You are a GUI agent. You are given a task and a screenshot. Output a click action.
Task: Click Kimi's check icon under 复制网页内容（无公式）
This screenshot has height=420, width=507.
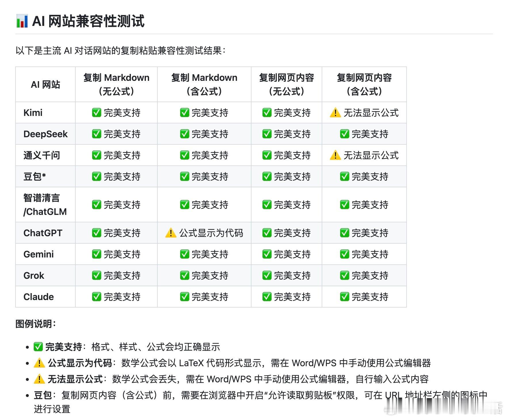pyautogui.click(x=267, y=112)
